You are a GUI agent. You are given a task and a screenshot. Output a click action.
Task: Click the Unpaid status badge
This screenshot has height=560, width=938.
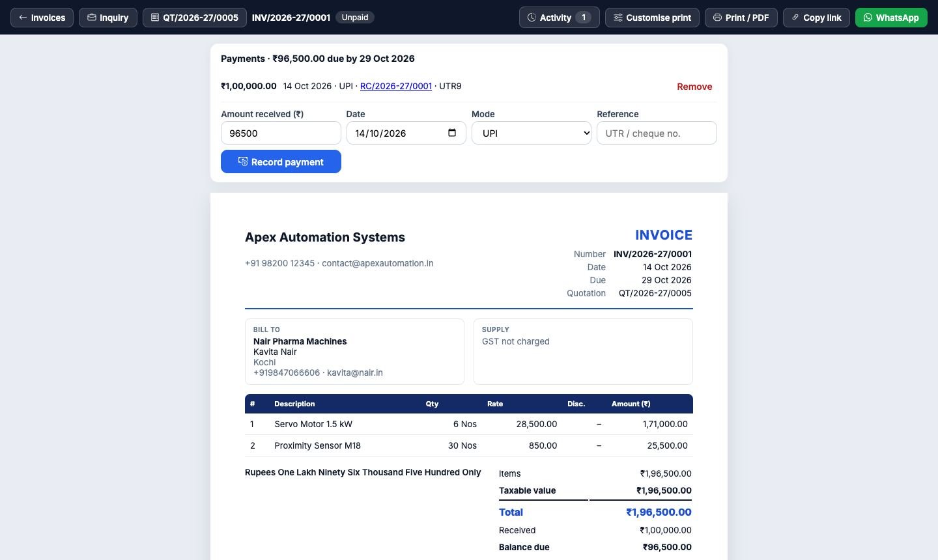coord(355,18)
